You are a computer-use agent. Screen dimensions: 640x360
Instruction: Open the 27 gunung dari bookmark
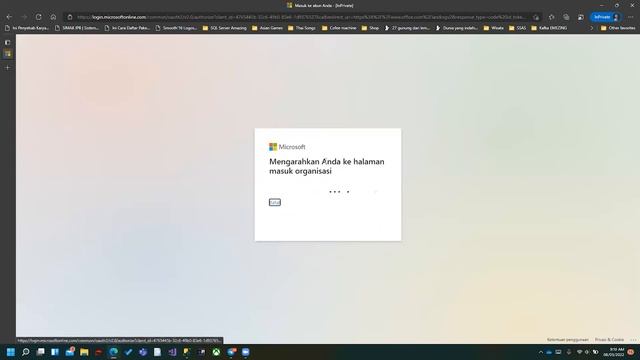point(407,28)
